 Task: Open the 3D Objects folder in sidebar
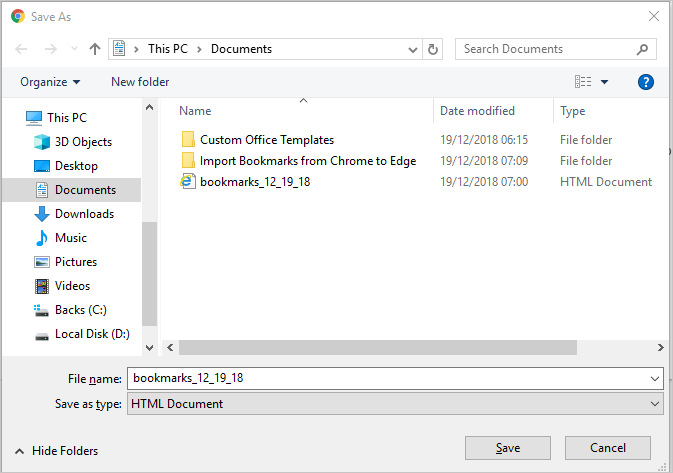point(83,142)
